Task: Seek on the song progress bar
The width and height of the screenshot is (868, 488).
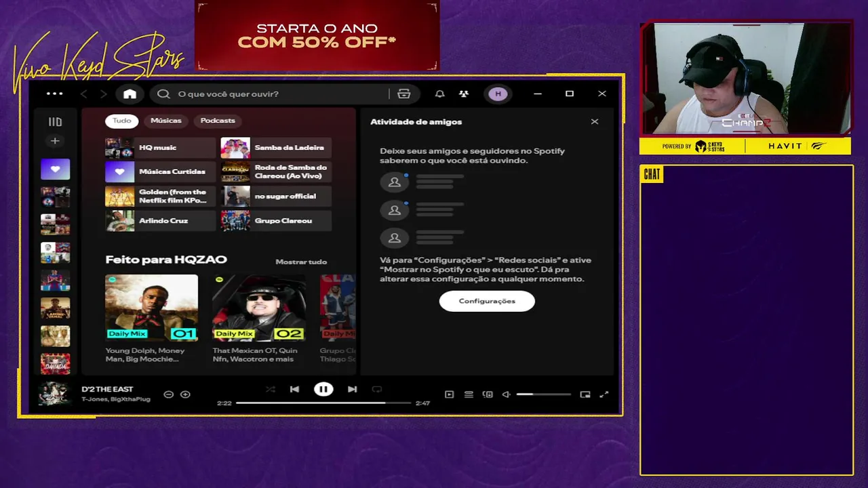Action: tap(323, 403)
